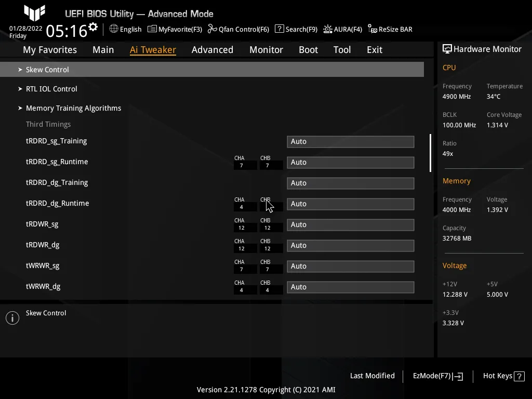This screenshot has width=532, height=399.
Task: Click the tRDRD_dg_Runtime label
Action: (x=57, y=203)
